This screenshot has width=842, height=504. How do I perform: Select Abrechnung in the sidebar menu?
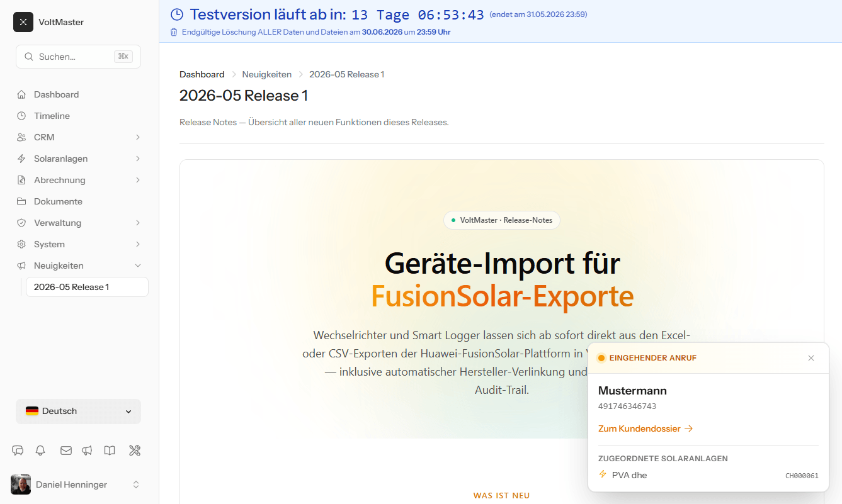(79, 180)
